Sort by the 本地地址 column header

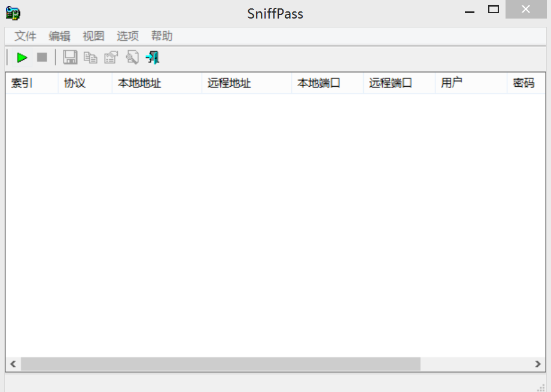pyautogui.click(x=157, y=83)
